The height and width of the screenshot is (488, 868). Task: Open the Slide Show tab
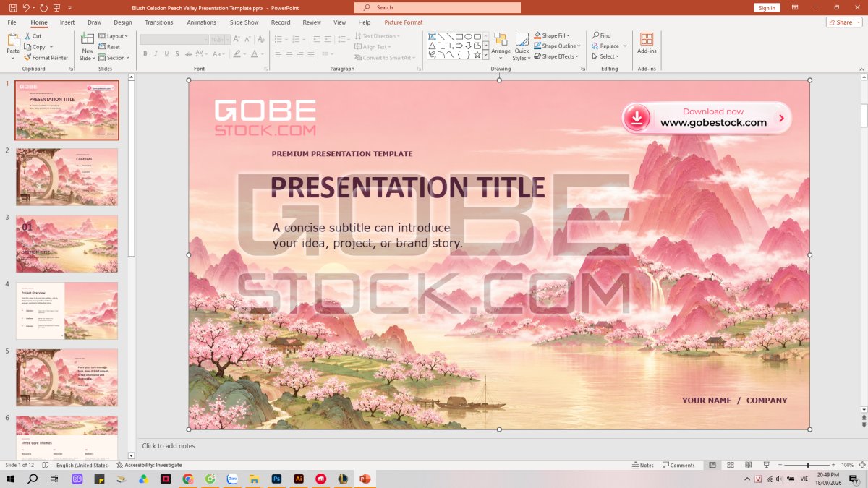click(x=244, y=22)
